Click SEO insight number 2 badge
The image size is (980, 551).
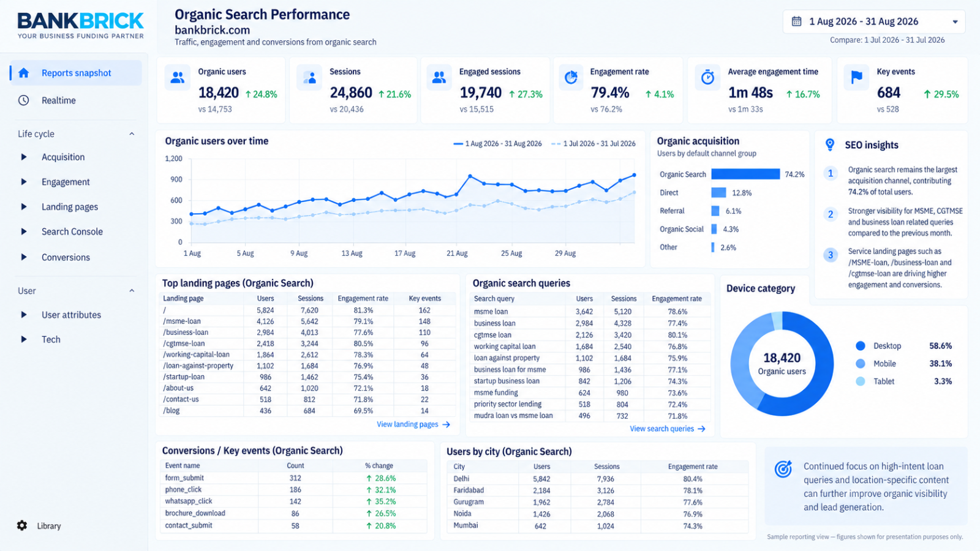[831, 214]
